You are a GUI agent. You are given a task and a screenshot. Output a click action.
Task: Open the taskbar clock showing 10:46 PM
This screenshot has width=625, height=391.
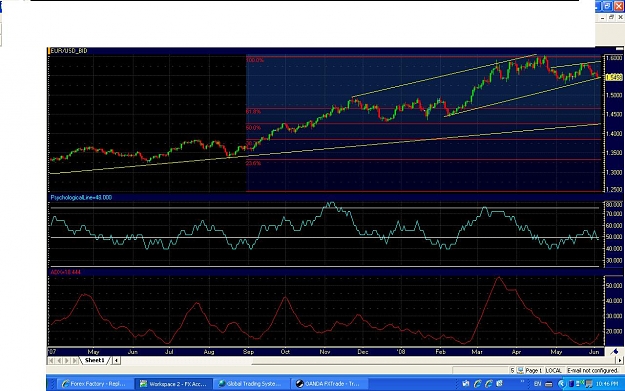(x=607, y=384)
